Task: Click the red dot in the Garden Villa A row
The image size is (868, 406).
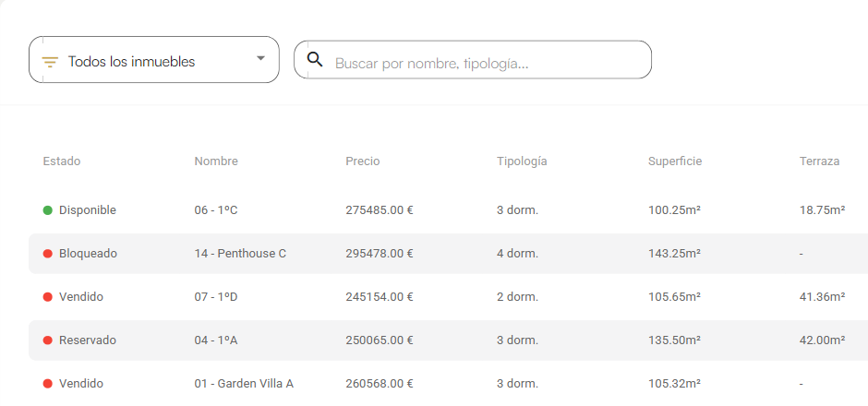Action: 48,383
